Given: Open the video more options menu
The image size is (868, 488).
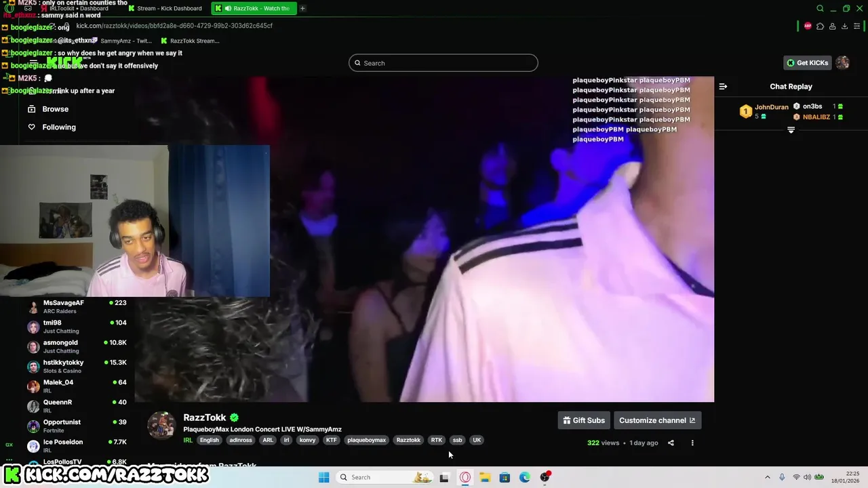Looking at the screenshot, I should click(x=692, y=443).
